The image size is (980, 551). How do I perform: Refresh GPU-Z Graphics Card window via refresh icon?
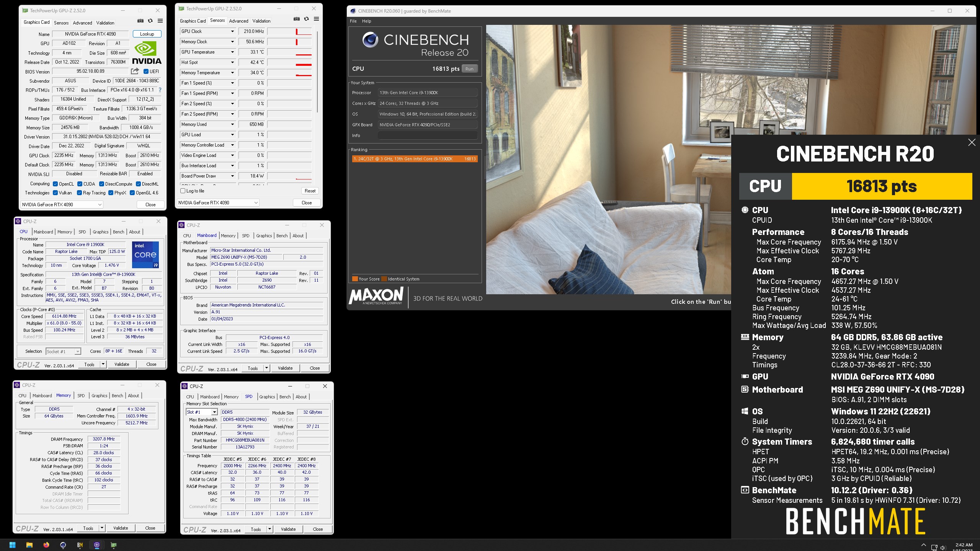pyautogui.click(x=150, y=21)
